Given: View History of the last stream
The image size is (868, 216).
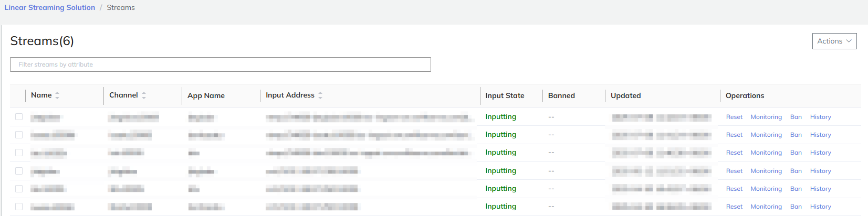Looking at the screenshot, I should 820,207.
